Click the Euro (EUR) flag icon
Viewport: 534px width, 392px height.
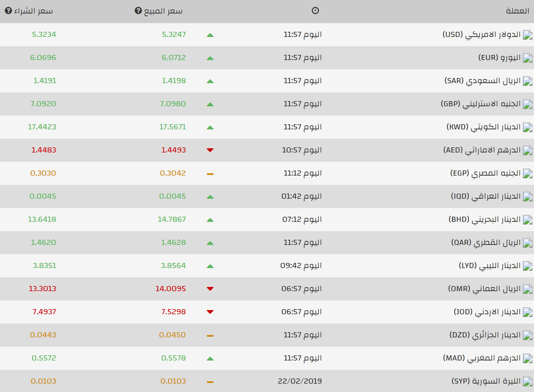coord(527,58)
